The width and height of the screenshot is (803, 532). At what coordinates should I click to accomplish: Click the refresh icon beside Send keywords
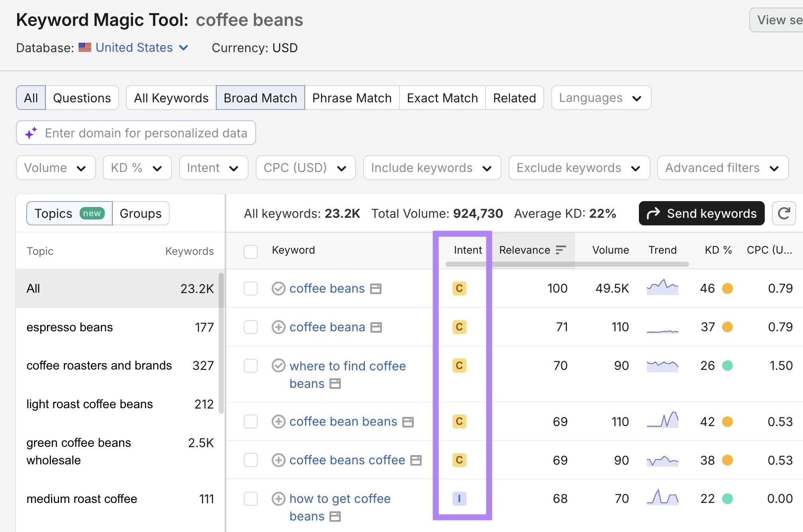[x=783, y=213]
